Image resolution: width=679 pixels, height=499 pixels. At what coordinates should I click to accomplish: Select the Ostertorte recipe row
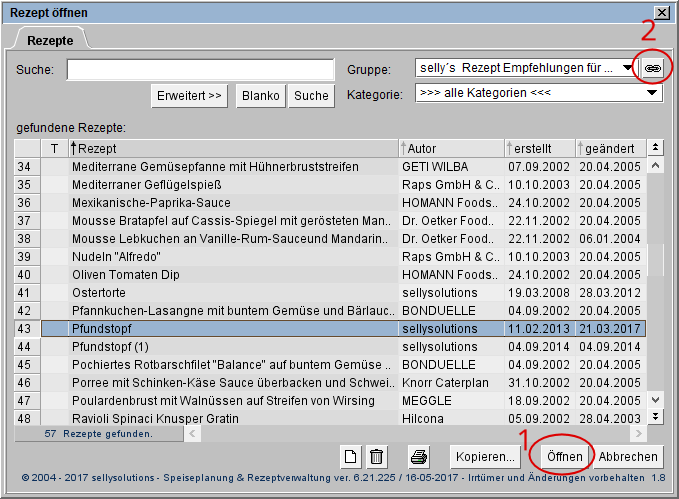coord(230,292)
